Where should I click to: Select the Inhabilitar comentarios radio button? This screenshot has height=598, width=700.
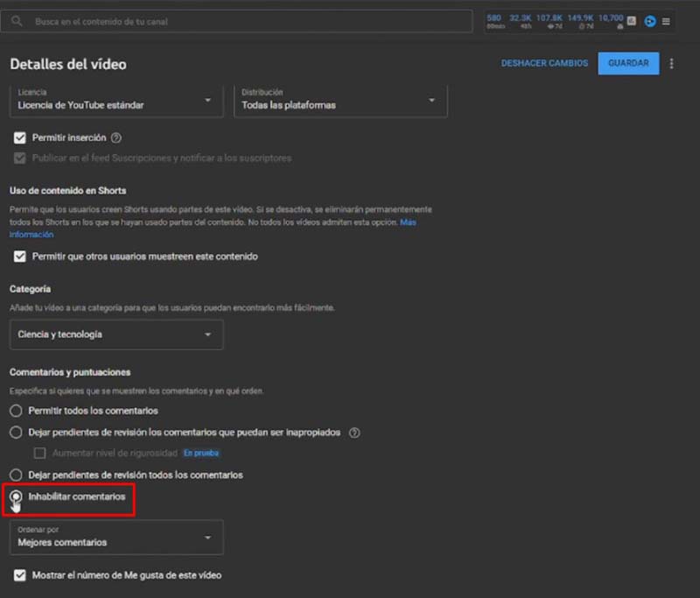point(16,496)
